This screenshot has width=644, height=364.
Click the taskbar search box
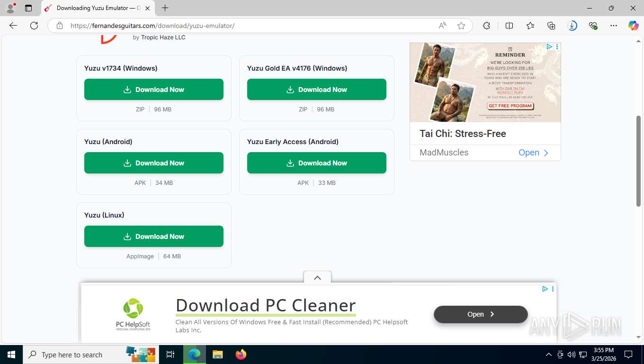tap(91, 355)
